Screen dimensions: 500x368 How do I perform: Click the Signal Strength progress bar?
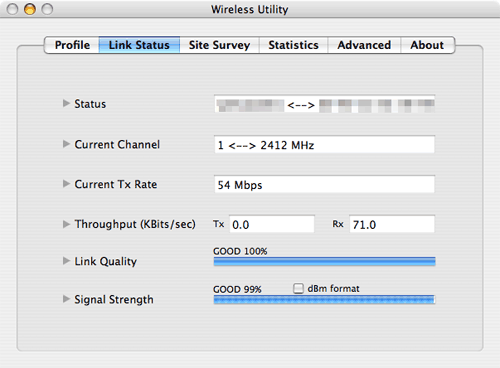324,299
